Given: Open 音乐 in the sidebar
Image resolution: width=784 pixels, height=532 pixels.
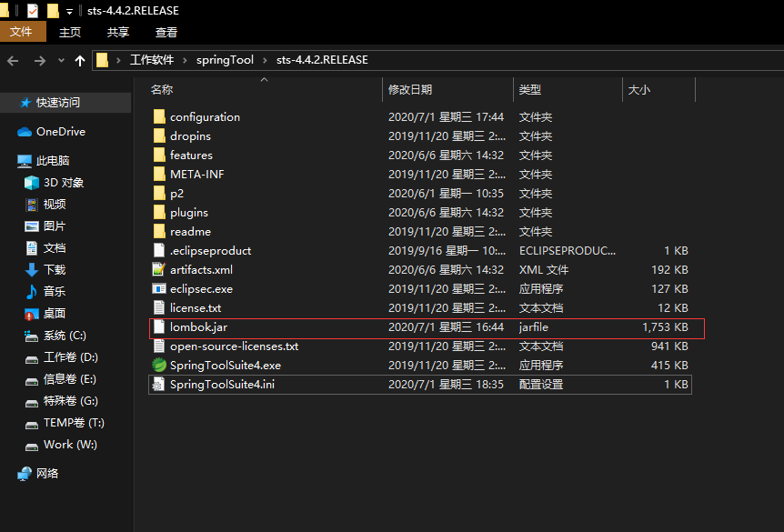Looking at the screenshot, I should pyautogui.click(x=45, y=292).
